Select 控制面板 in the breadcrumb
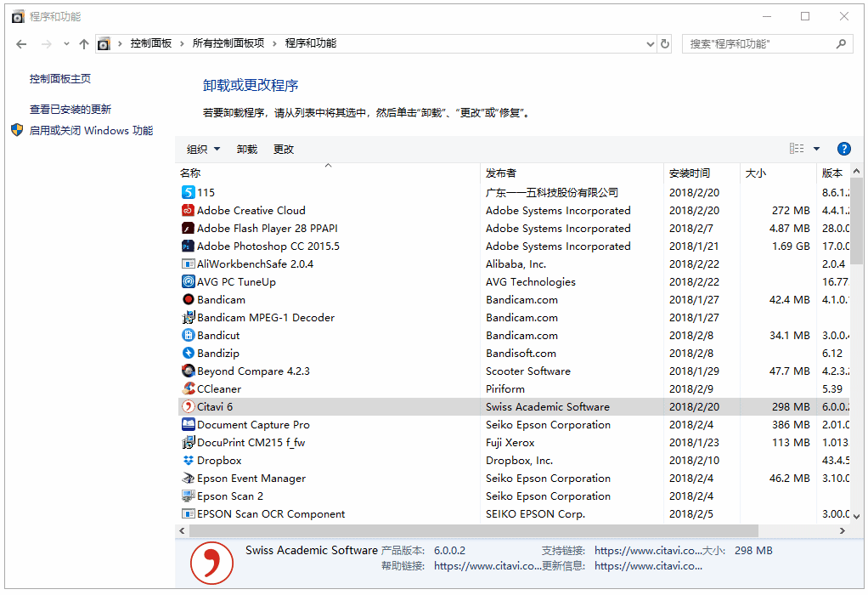The width and height of the screenshot is (868, 595). pyautogui.click(x=150, y=43)
